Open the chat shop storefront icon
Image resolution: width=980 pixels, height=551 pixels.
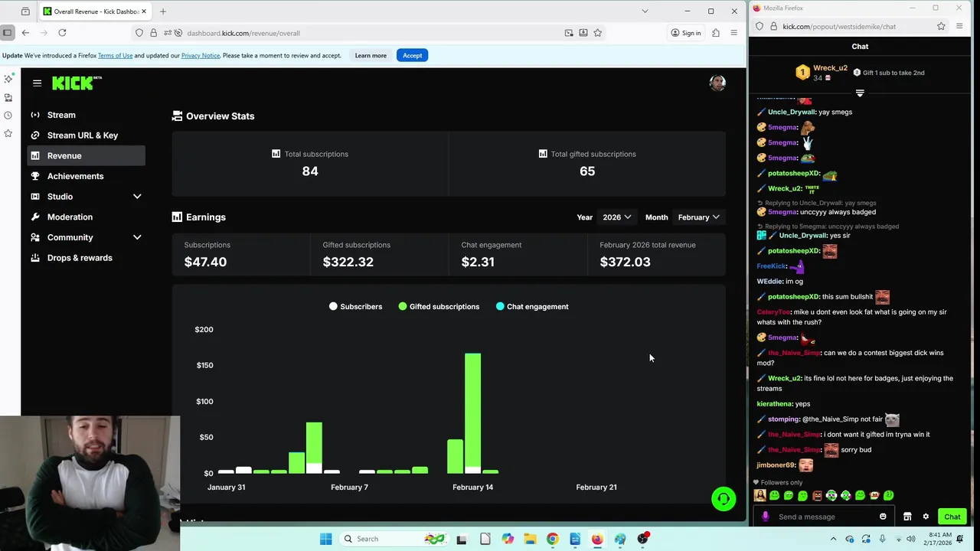point(907,517)
